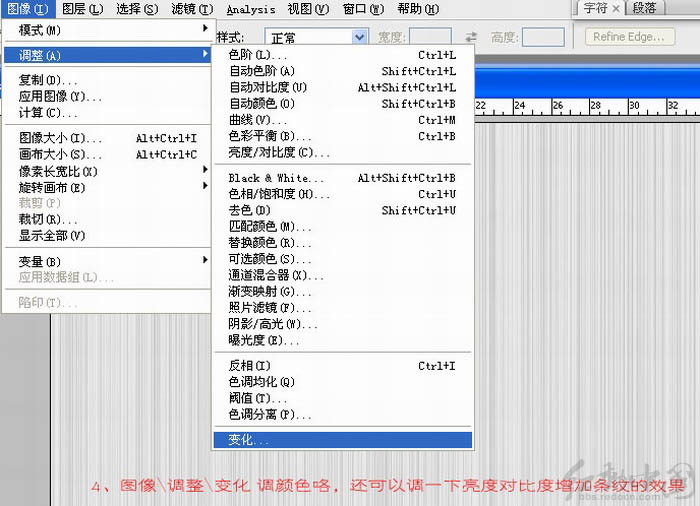The width and height of the screenshot is (700, 506).
Task: Select Black & White... adjustment
Action: click(343, 178)
